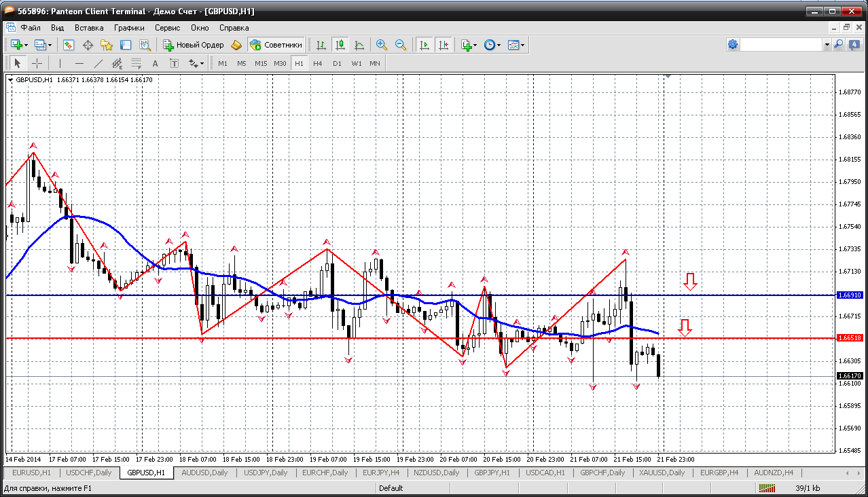The height and width of the screenshot is (497, 868).
Task: Switch to the GBPJPY,H1 chart tab
Action: click(x=493, y=473)
